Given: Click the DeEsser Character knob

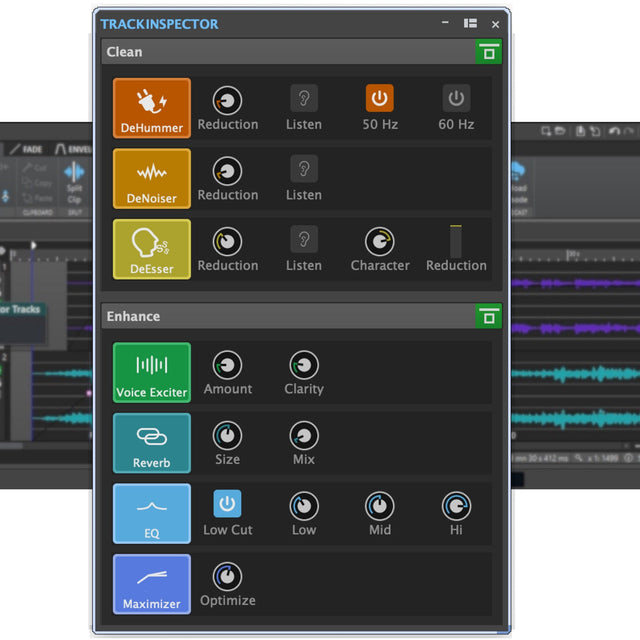Looking at the screenshot, I should (380, 241).
